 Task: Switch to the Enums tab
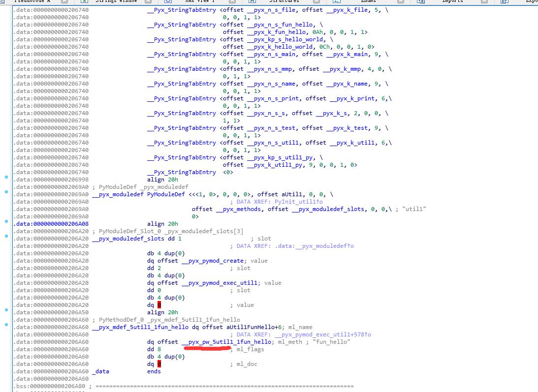[x=368, y=1]
